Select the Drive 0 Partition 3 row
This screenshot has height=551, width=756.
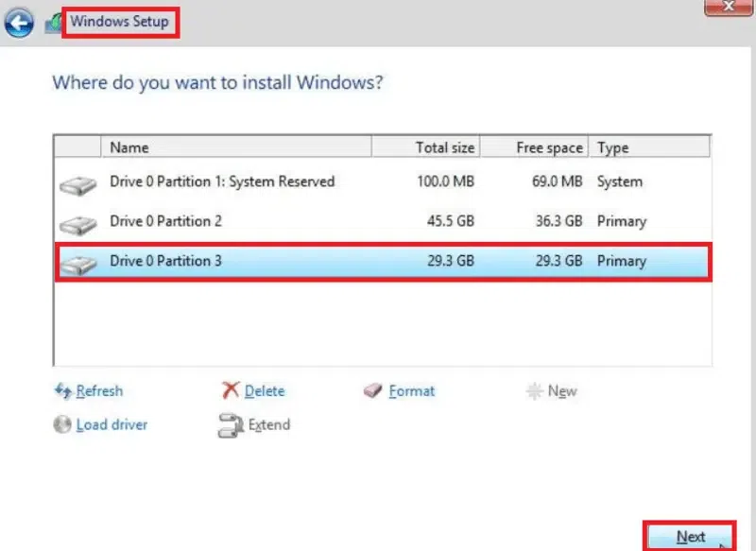[383, 261]
